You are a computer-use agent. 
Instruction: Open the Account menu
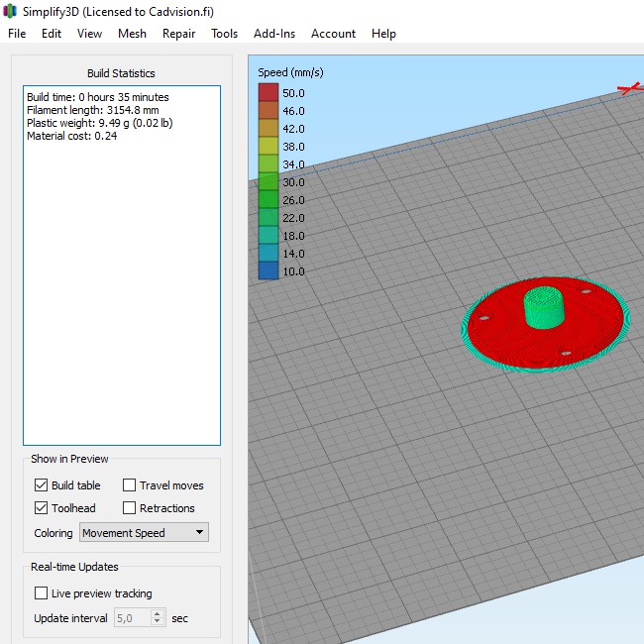point(333,34)
